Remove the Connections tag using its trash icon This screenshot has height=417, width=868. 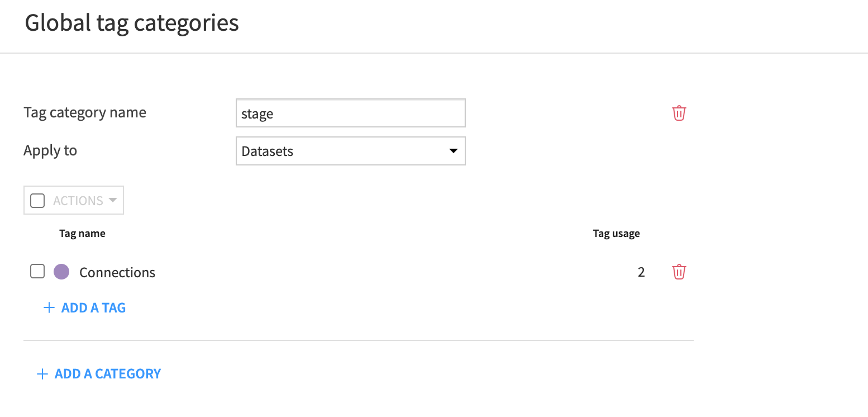(x=679, y=272)
